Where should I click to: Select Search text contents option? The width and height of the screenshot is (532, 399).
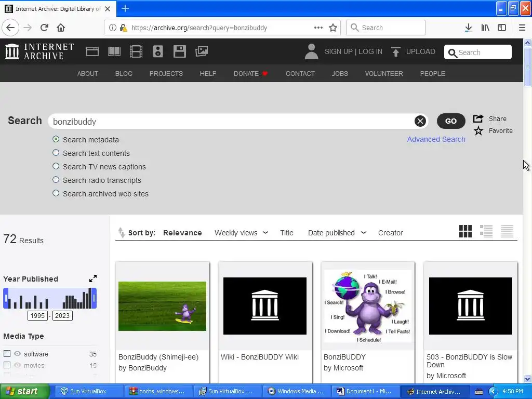[x=56, y=153]
